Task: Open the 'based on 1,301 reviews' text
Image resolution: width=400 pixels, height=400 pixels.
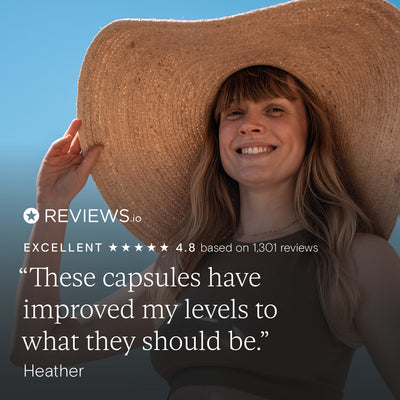Action: pos(259,248)
